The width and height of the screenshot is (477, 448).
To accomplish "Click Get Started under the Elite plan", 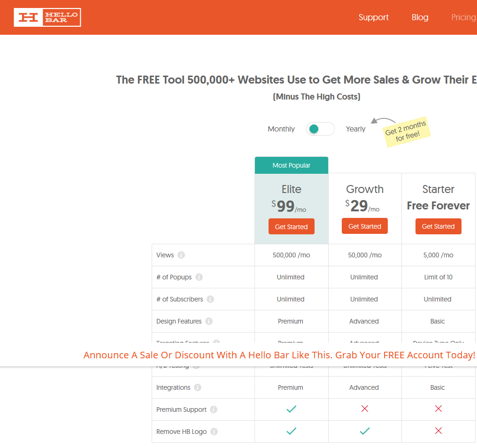I will click(x=291, y=226).
